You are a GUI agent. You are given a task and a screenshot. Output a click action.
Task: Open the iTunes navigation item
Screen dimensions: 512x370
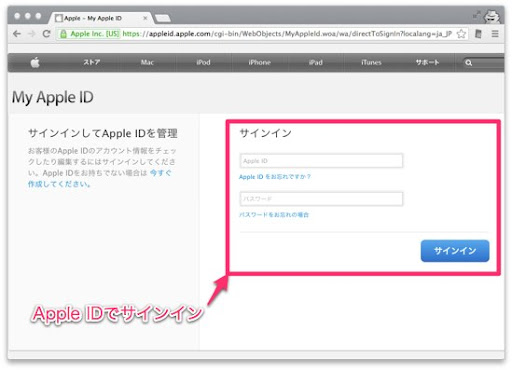pos(371,62)
